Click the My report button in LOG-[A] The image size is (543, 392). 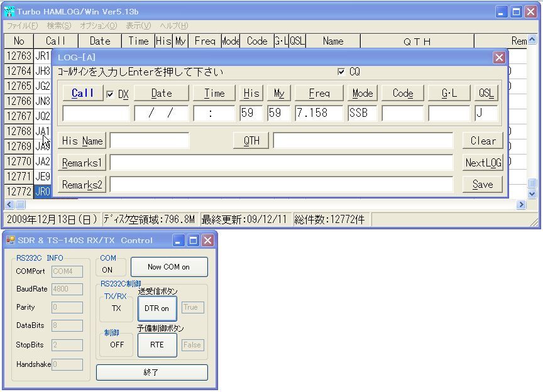(x=279, y=93)
